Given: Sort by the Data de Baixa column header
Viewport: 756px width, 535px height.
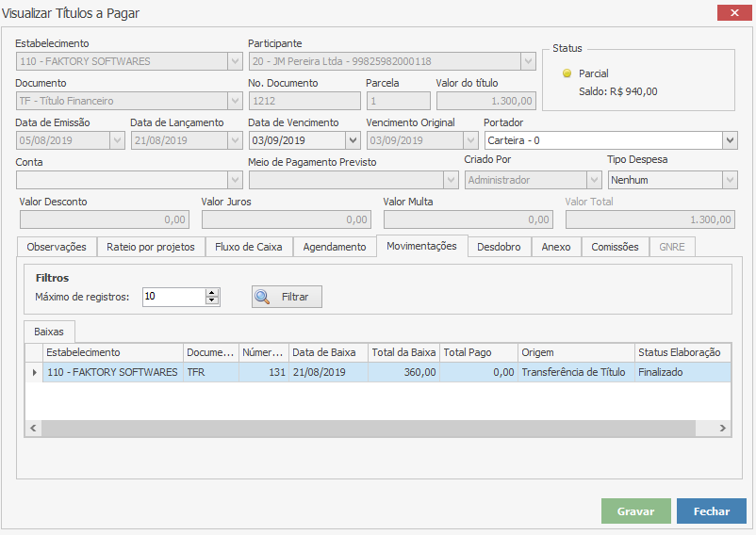Looking at the screenshot, I should point(323,352).
